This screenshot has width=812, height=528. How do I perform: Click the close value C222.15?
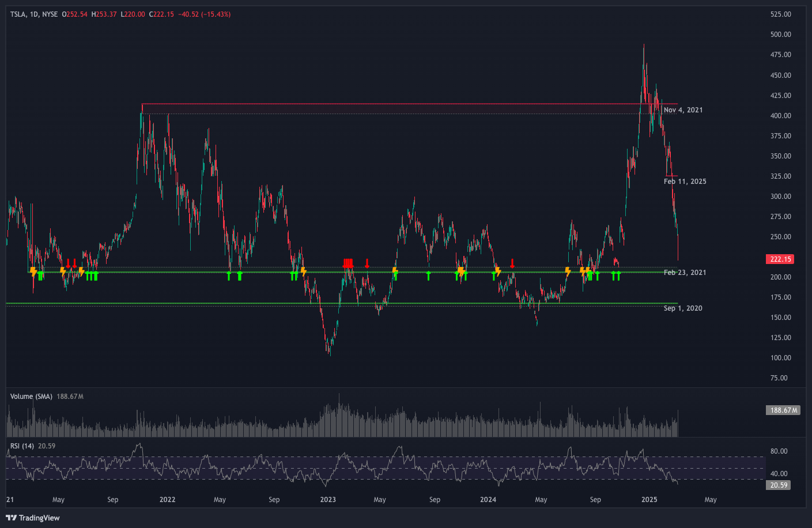(161, 14)
